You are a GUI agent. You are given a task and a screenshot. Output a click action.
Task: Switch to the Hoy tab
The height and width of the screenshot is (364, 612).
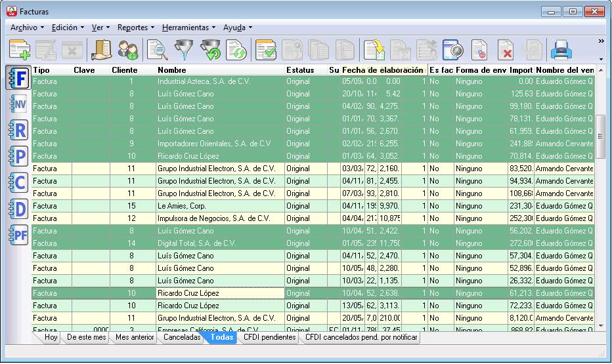(x=51, y=337)
